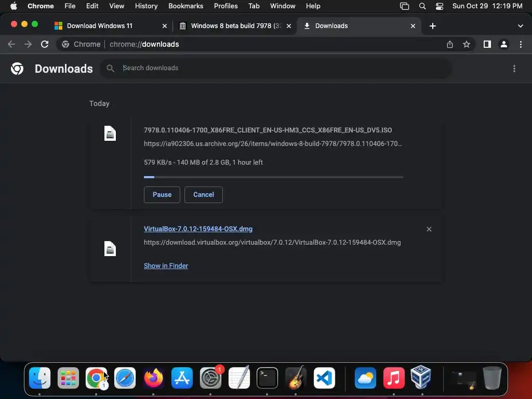Go back using the browser back arrow
This screenshot has width=532, height=399.
[x=11, y=44]
